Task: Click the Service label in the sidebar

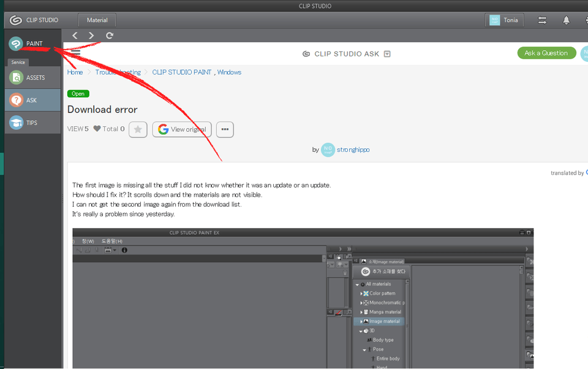Action: pos(18,63)
